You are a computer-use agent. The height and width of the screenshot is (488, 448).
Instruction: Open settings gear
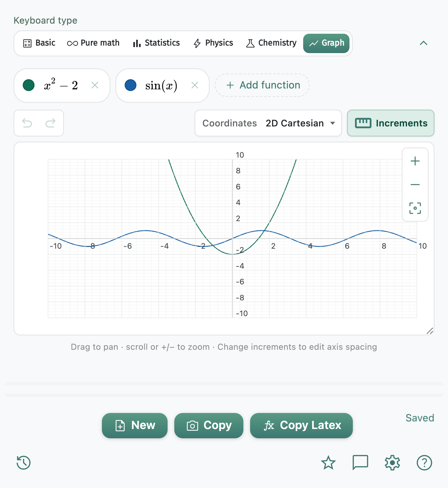pyautogui.click(x=392, y=462)
